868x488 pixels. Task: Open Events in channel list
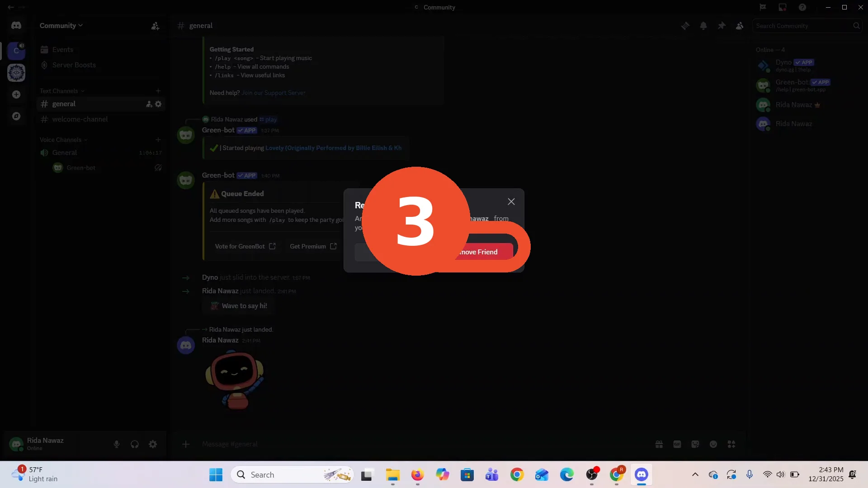click(x=99, y=50)
